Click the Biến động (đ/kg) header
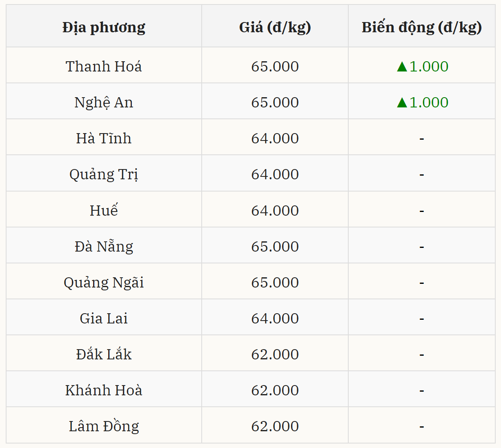The width and height of the screenshot is (501, 448). [422, 27]
